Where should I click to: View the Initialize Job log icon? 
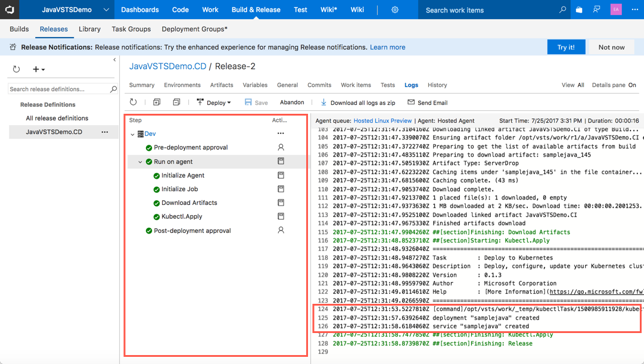pos(281,189)
